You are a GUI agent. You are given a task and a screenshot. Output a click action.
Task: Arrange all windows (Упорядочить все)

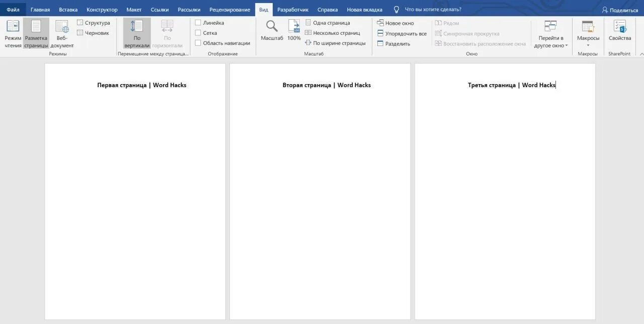[x=402, y=33]
